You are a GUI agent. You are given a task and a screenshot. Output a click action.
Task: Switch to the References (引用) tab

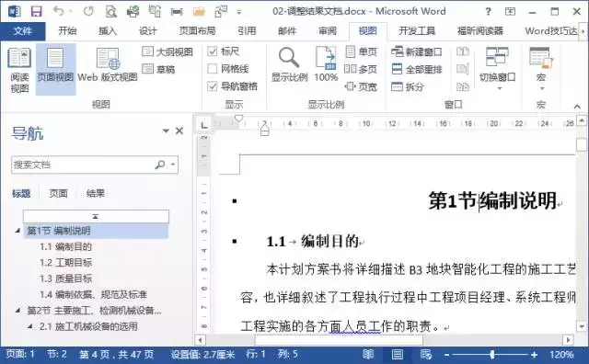(247, 30)
